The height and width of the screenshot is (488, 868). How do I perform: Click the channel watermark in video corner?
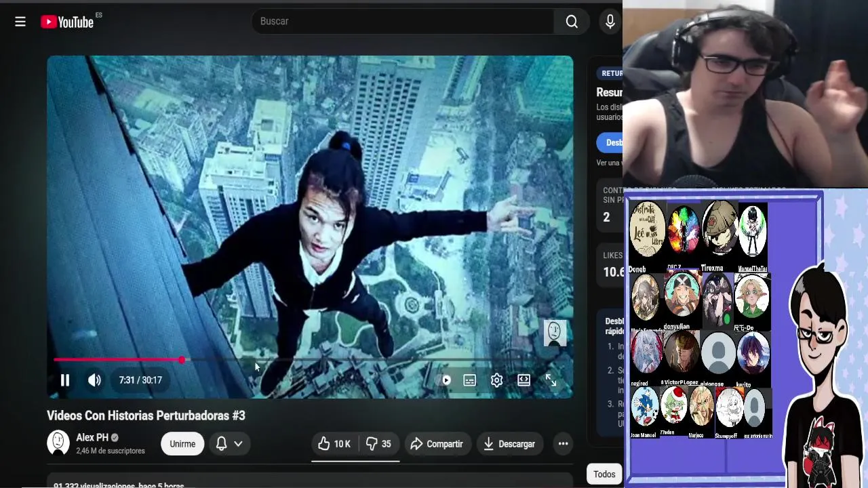(555, 333)
